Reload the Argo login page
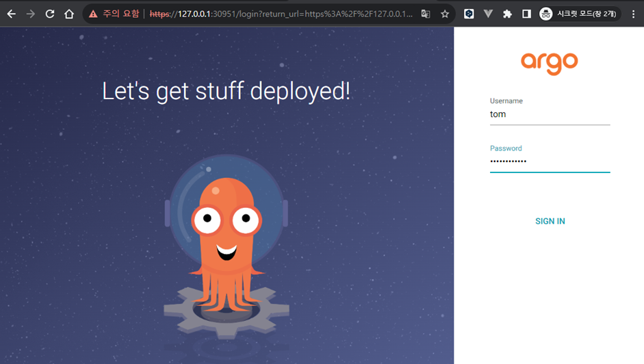644x364 pixels. point(50,14)
